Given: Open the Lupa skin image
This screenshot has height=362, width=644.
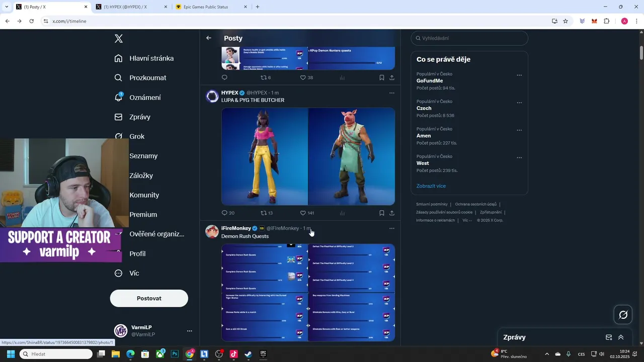Looking at the screenshot, I should [265, 156].
